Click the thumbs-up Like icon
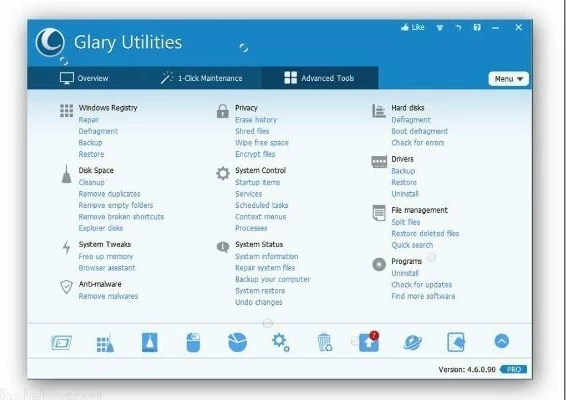This screenshot has width=566, height=400. coord(405,27)
